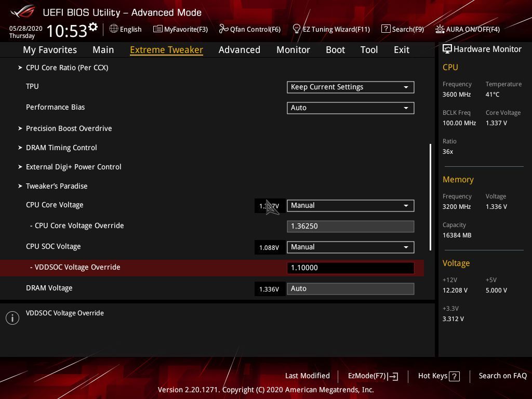Edit CPU Core Voltage Override field 1.36250
The width and height of the screenshot is (532, 399).
[x=351, y=227]
